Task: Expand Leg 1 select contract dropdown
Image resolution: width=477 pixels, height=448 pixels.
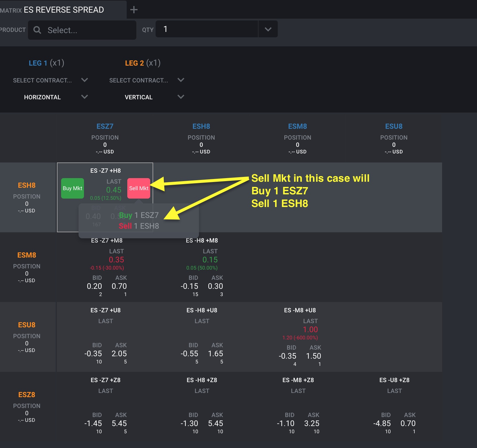Action: coord(85,80)
